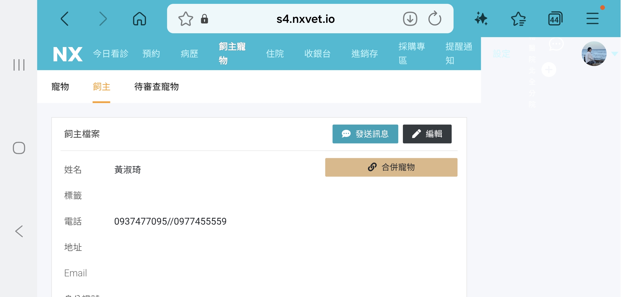Click the user avatar photo
The image size is (644, 297).
click(x=594, y=54)
